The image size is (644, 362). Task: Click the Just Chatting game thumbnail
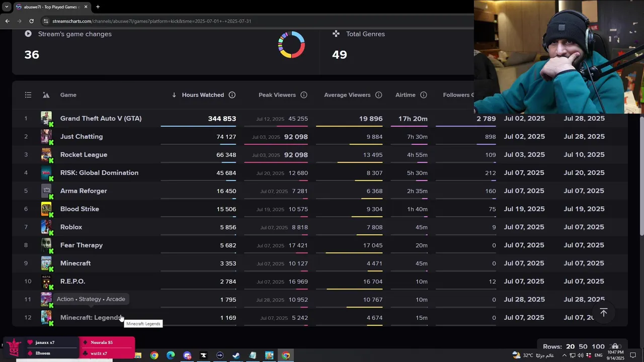46,137
